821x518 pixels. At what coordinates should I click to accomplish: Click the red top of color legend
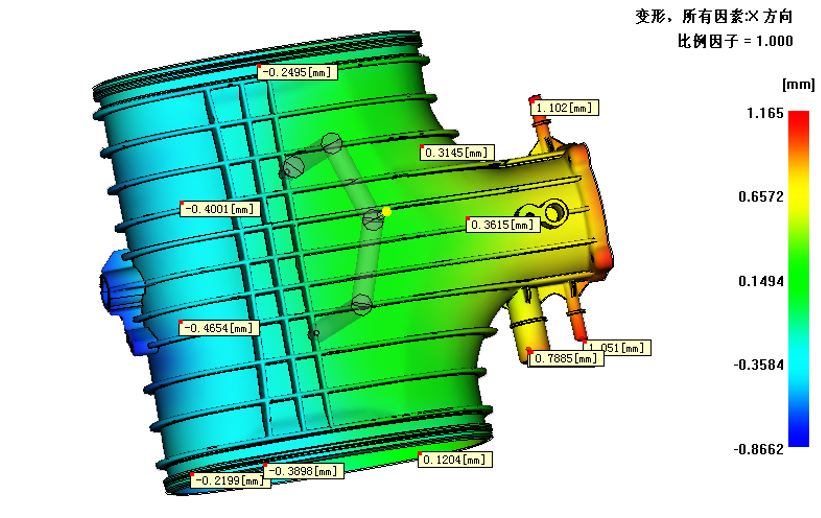(798, 125)
